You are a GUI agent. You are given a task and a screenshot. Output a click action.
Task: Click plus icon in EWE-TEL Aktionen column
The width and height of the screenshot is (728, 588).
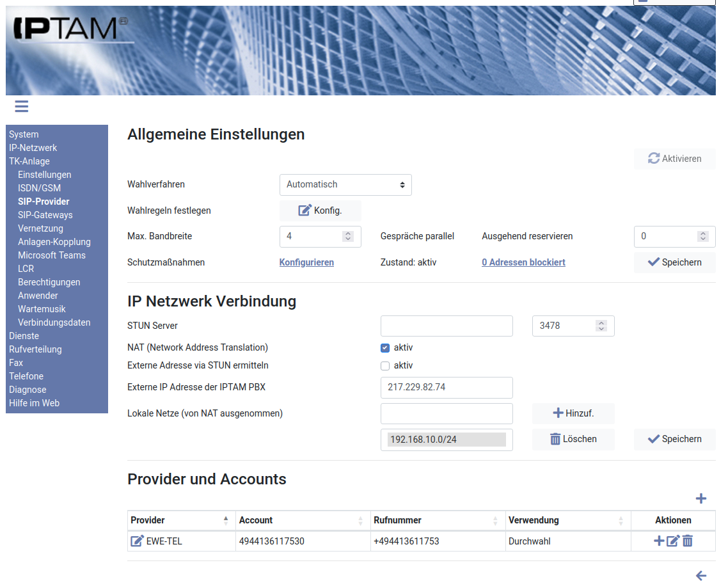[659, 541]
